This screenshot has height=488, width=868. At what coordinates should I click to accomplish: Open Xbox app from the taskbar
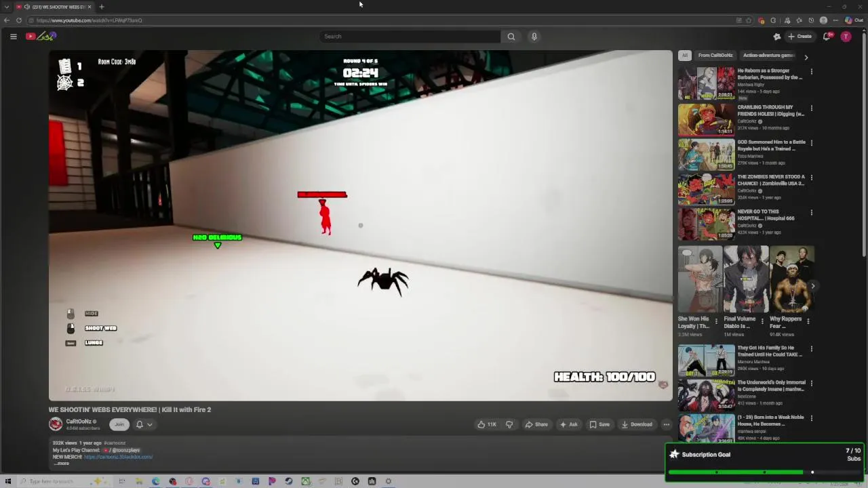pyautogui.click(x=306, y=481)
